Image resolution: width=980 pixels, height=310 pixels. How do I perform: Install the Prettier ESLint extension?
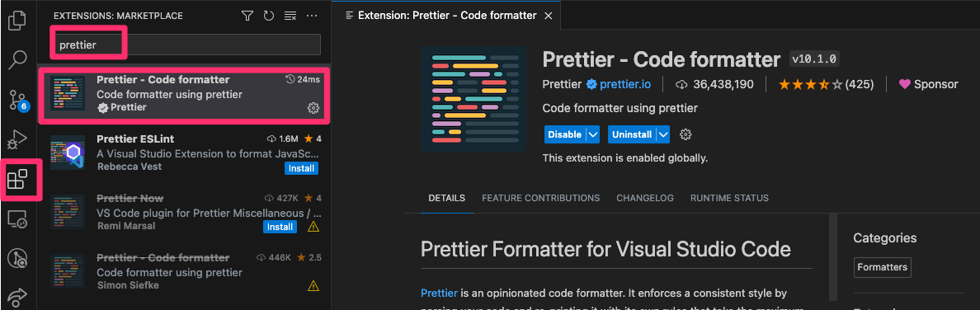point(301,169)
